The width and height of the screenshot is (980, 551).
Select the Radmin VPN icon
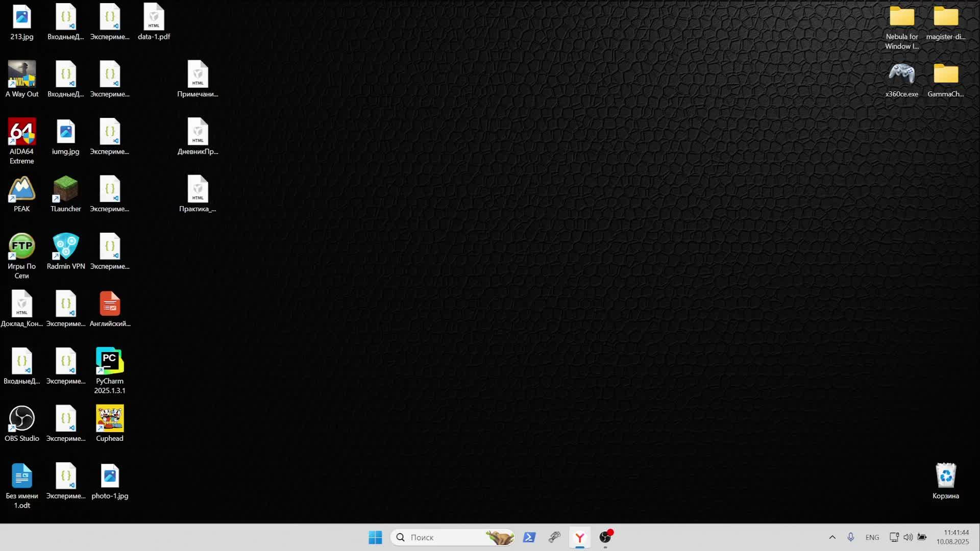coord(65,247)
